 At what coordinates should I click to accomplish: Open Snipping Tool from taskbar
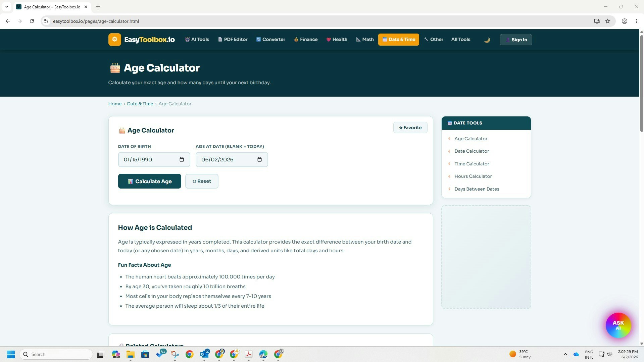[x=175, y=354]
